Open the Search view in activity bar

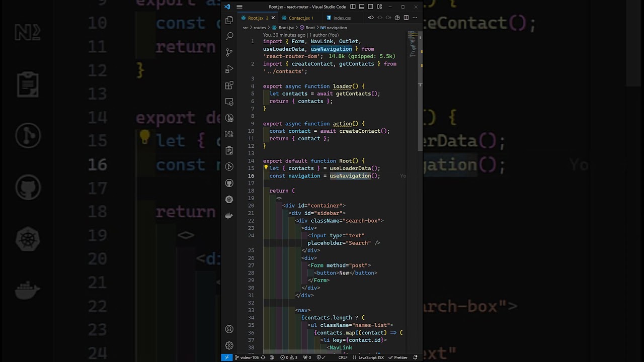click(x=229, y=36)
